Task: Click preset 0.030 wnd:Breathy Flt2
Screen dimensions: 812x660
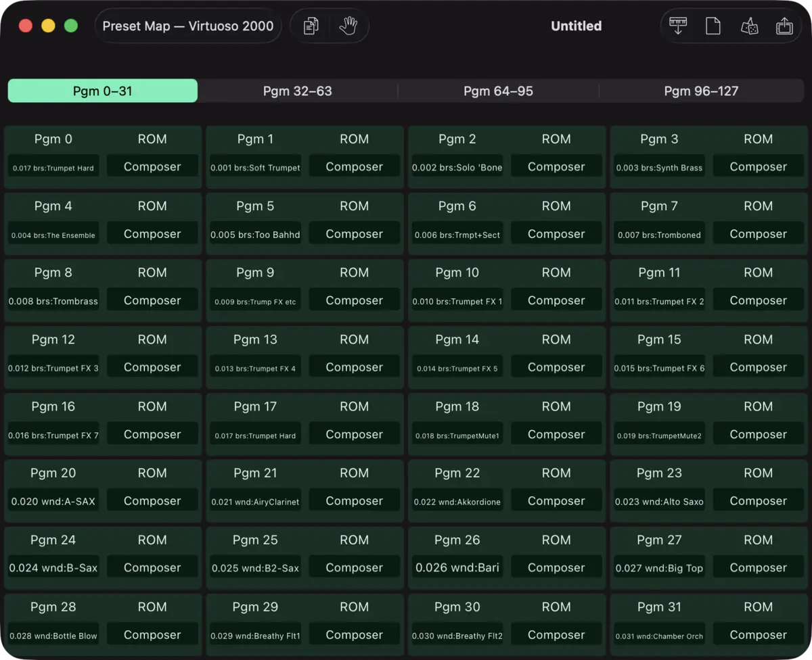Action: click(457, 635)
